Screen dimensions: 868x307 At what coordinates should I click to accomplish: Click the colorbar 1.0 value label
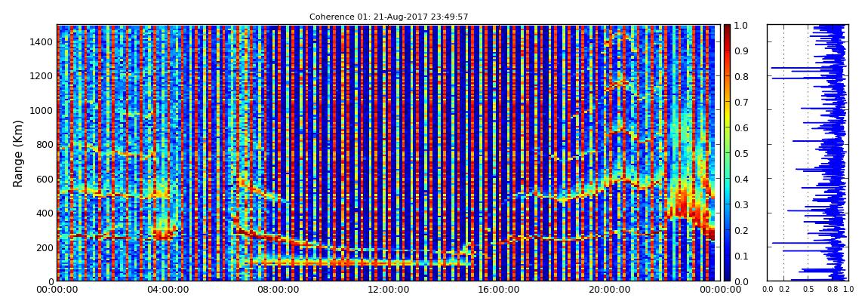point(743,26)
